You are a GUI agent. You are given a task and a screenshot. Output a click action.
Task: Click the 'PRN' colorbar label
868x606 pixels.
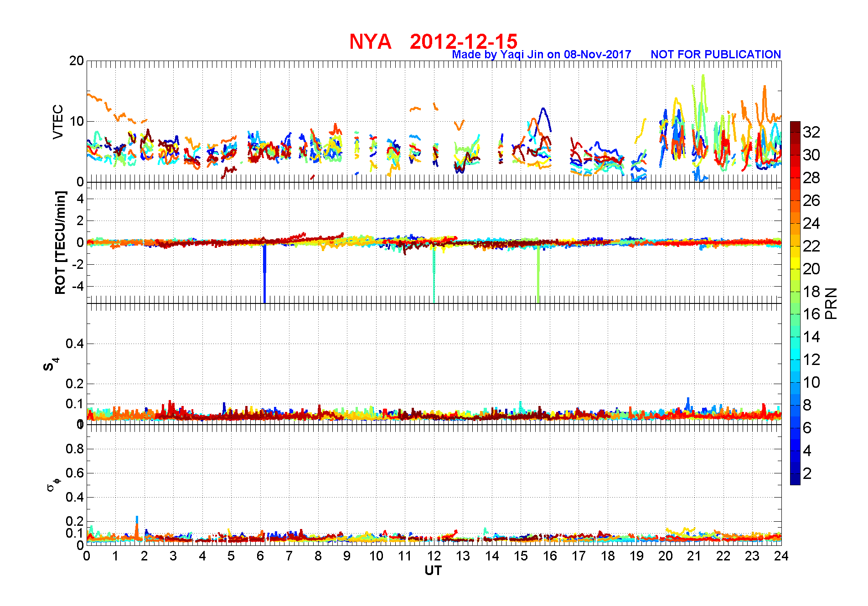[831, 303]
